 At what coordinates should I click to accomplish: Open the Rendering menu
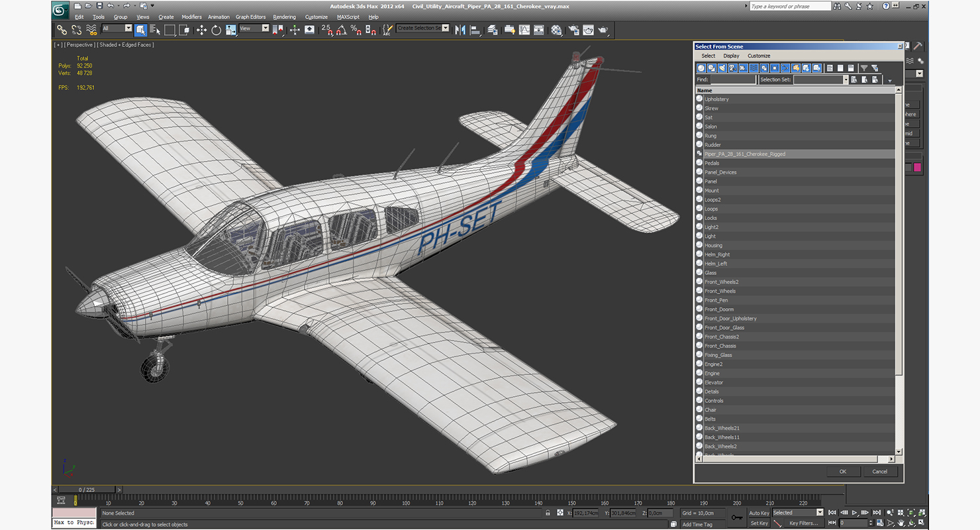(284, 17)
